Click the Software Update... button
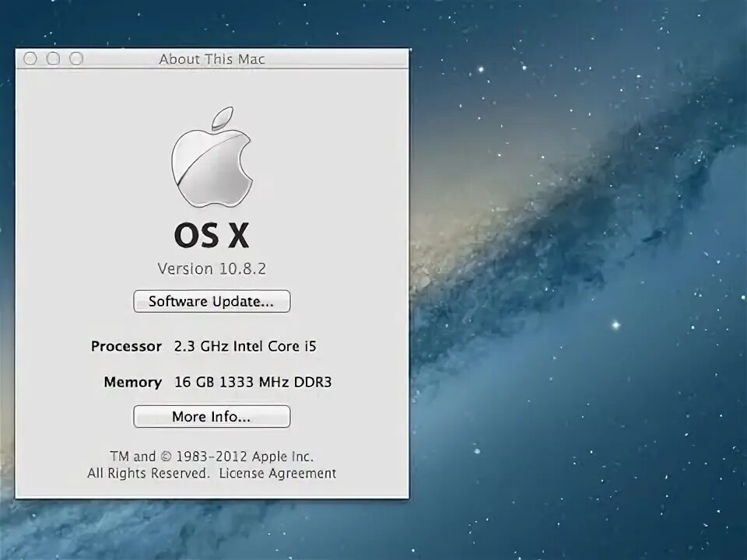The height and width of the screenshot is (560, 747). click(x=212, y=302)
